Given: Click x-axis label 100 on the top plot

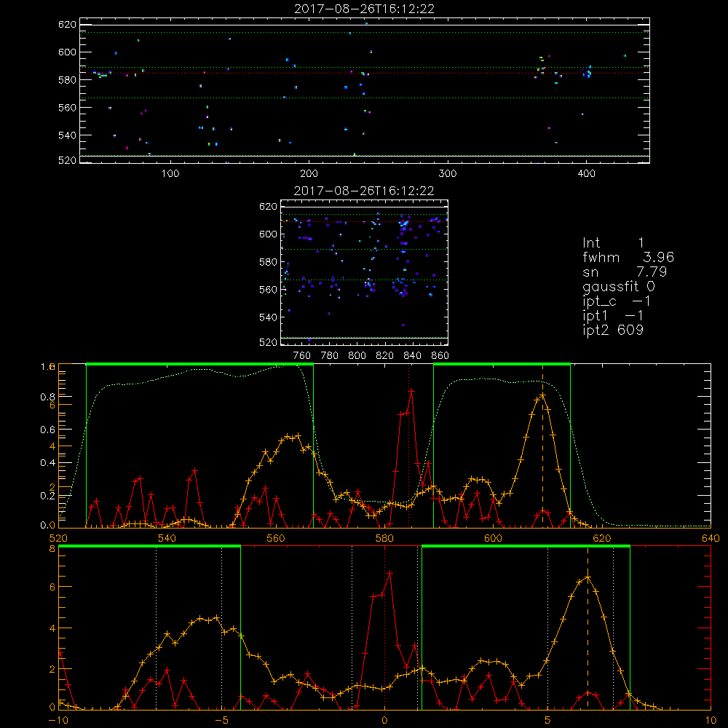Looking at the screenshot, I should tap(170, 174).
